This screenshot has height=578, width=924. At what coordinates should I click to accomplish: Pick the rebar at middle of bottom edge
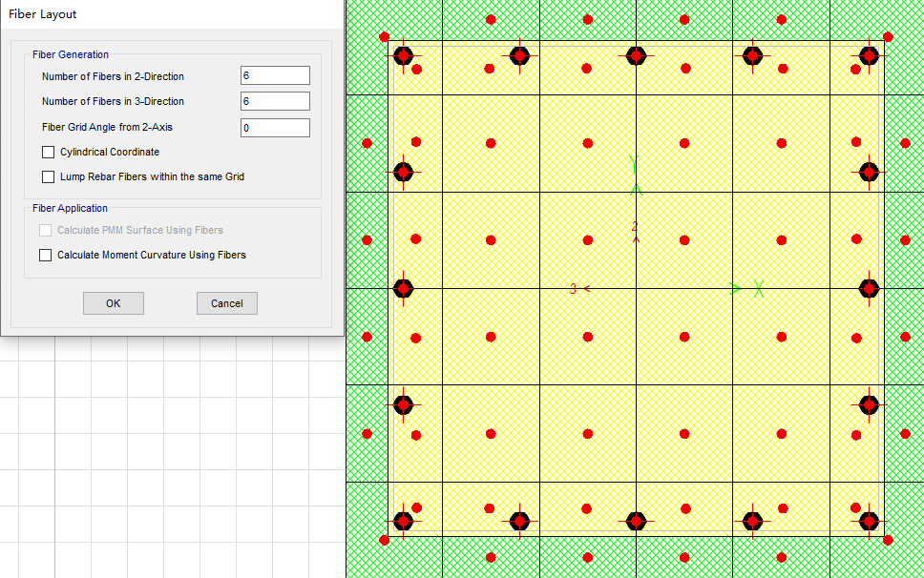(x=636, y=521)
